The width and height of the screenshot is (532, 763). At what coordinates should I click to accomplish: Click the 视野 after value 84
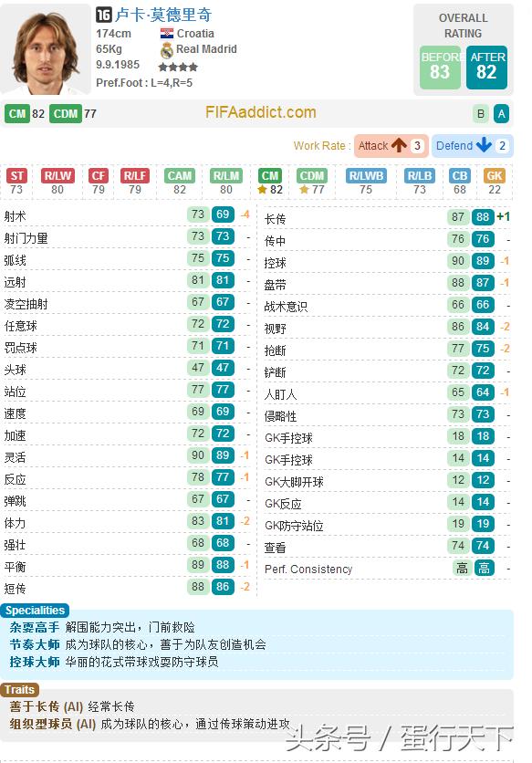483,326
